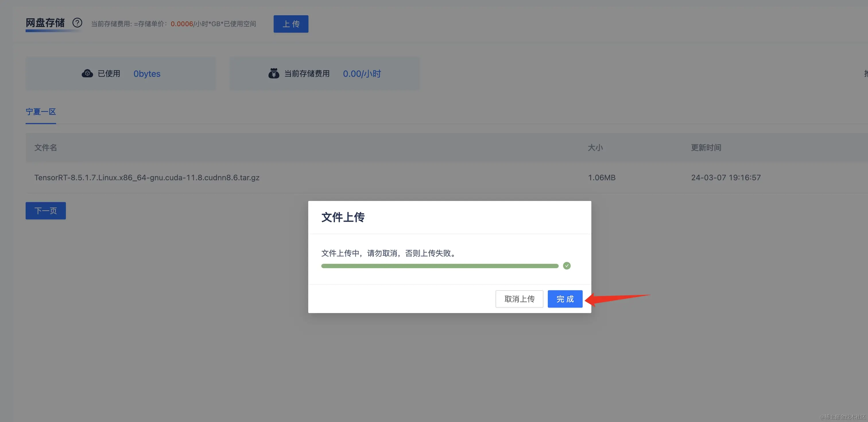Click the 1.06MB file size cell
The image size is (868, 422).
click(601, 178)
